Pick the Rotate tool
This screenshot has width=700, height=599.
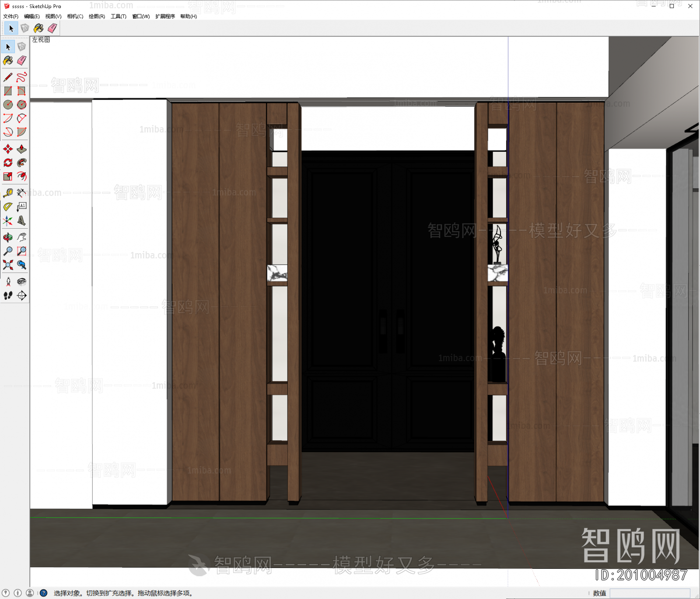8,163
